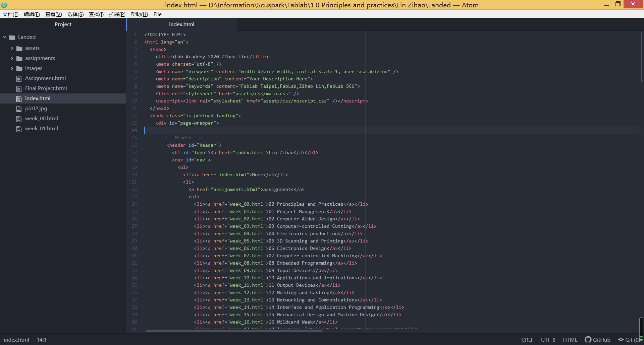Click "week_02.html" href on line 26
Image resolution: width=644 pixels, height=345 pixels.
click(x=246, y=219)
